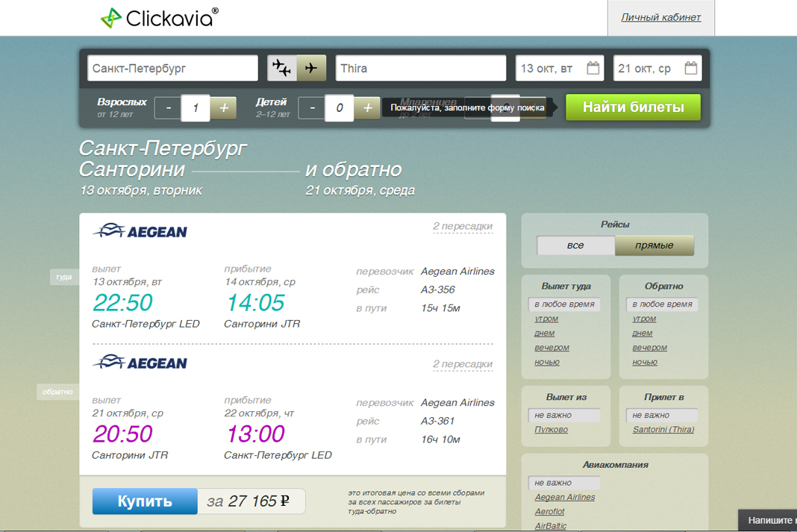This screenshot has width=797, height=532.
Task: Open the Напишите chat widget
Action: tap(767, 520)
